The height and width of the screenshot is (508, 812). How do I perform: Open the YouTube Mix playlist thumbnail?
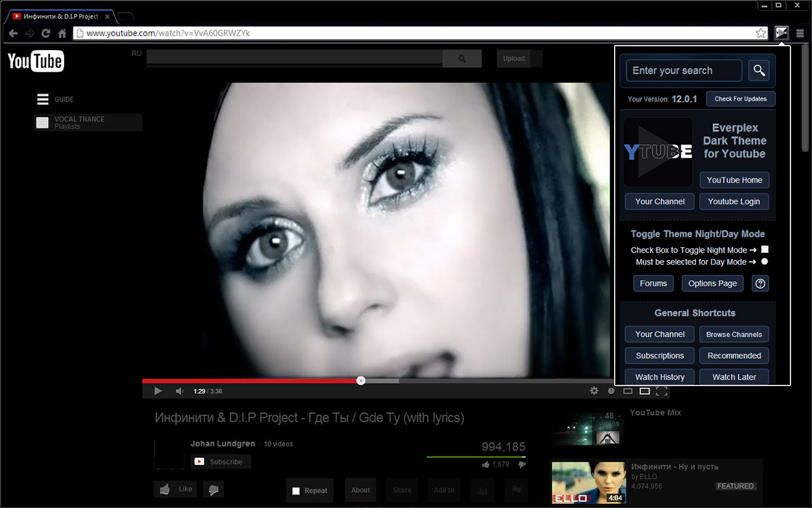tap(587, 429)
